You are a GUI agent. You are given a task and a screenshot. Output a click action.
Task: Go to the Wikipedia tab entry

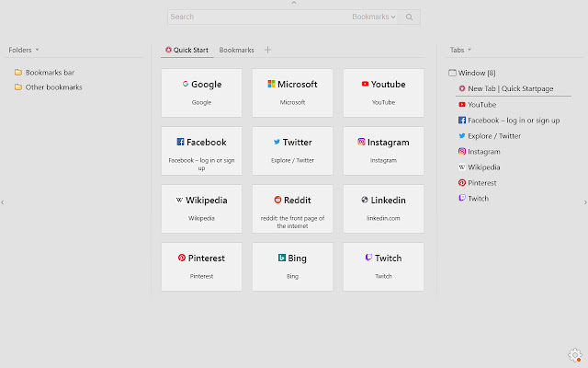pos(484,167)
